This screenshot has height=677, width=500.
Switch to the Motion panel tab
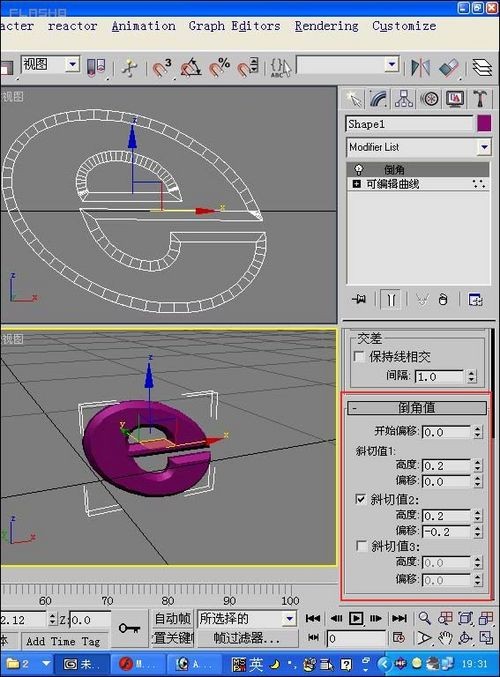pyautogui.click(x=429, y=99)
